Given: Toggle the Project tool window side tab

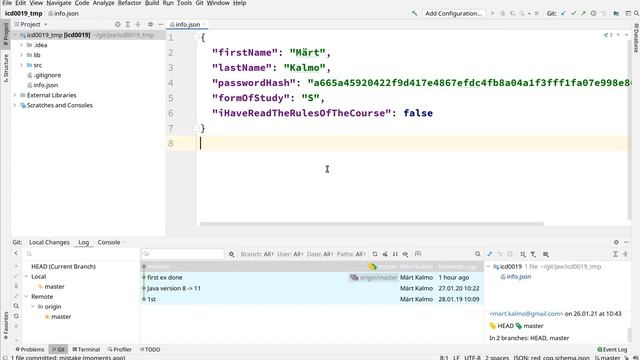Looking at the screenshot, I should tap(6, 34).
